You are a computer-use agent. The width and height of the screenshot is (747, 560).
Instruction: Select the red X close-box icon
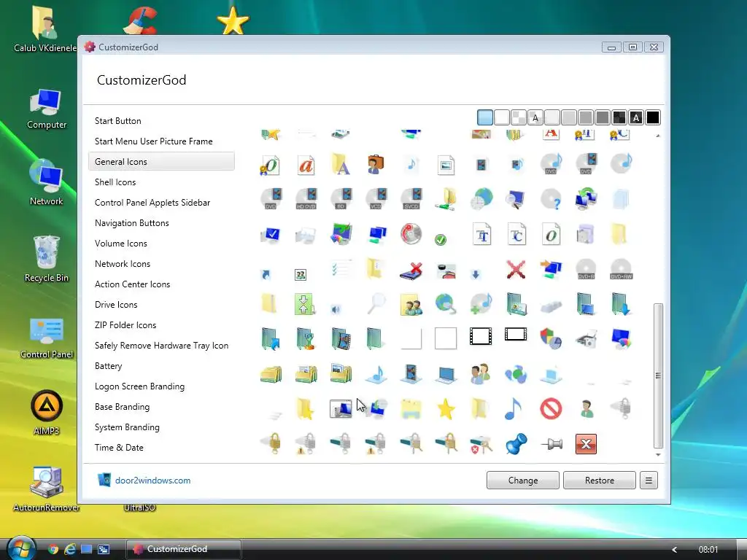click(586, 444)
